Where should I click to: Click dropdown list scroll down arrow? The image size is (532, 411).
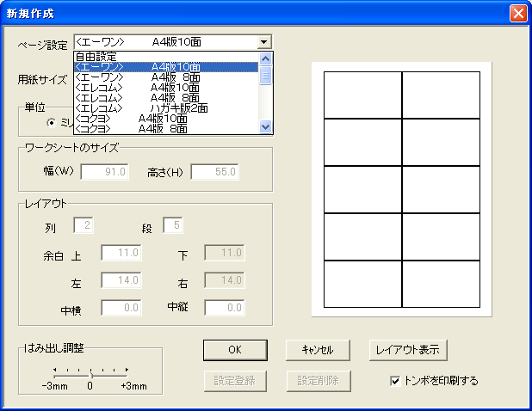(x=265, y=127)
